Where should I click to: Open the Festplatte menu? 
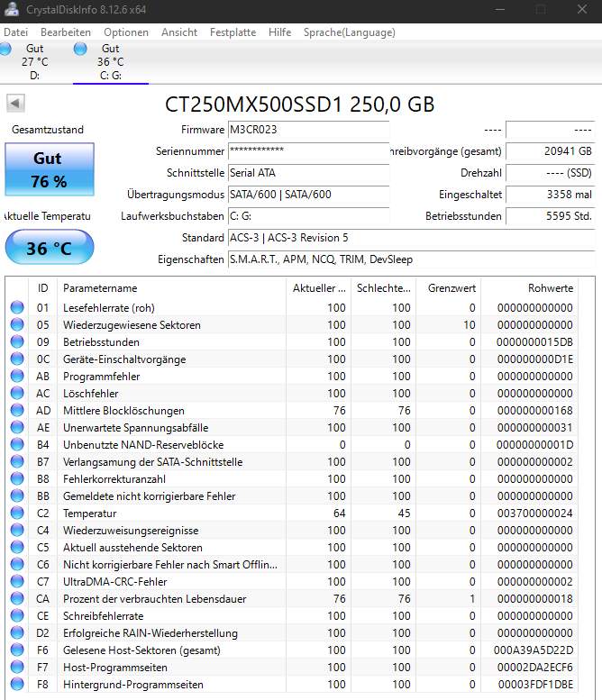click(233, 32)
